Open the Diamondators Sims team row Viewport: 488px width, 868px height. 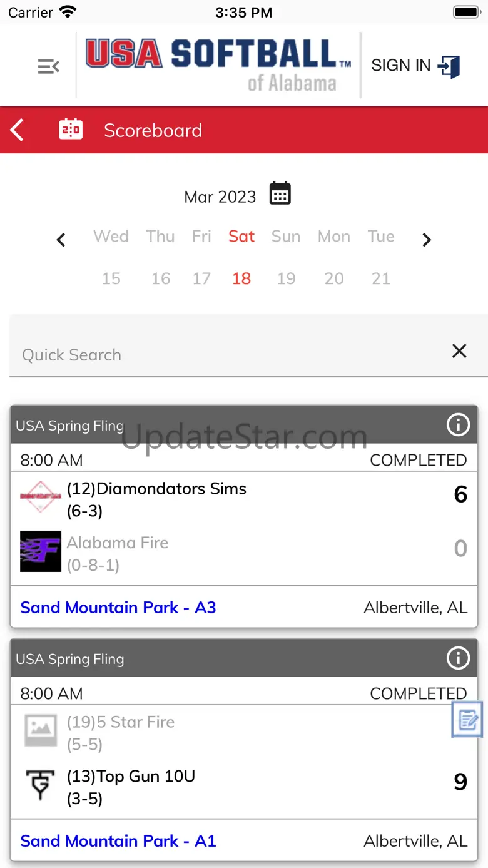tap(156, 499)
